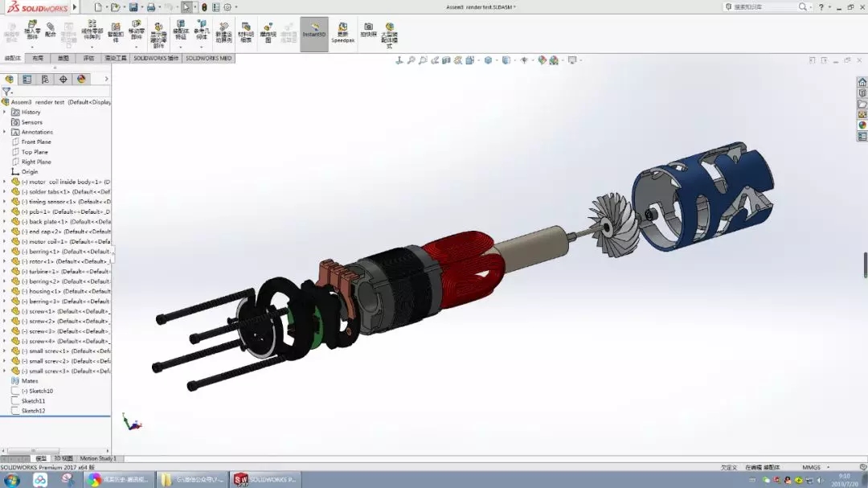Click the Print icon

150,7
